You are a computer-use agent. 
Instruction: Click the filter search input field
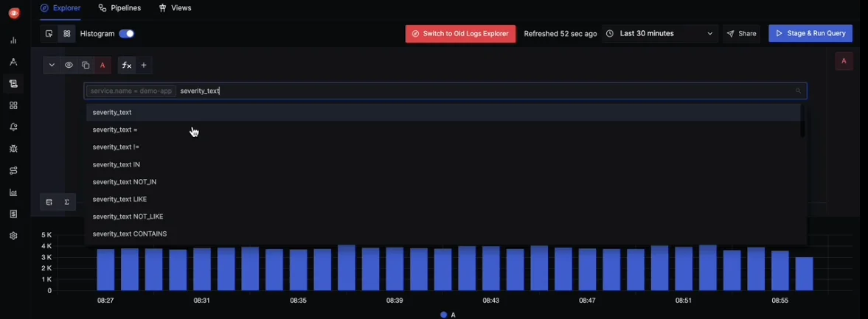pyautogui.click(x=445, y=91)
